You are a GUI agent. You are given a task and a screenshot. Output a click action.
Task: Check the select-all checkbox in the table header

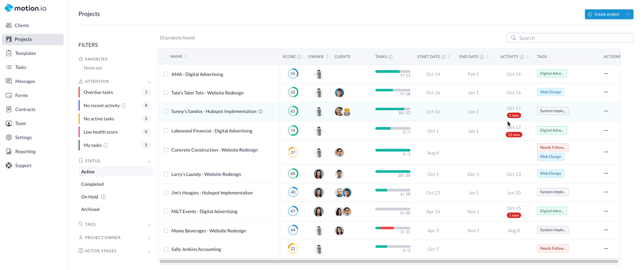point(166,57)
